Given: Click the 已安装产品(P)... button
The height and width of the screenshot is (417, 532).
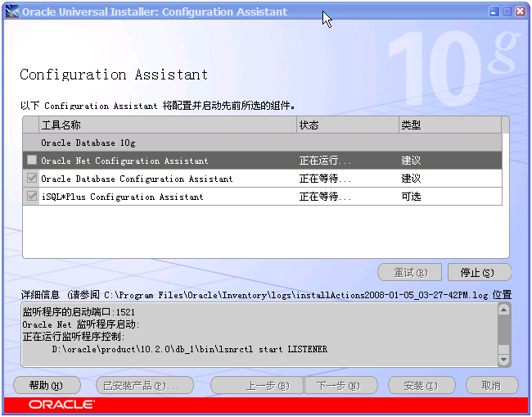Looking at the screenshot, I should tap(145, 385).
